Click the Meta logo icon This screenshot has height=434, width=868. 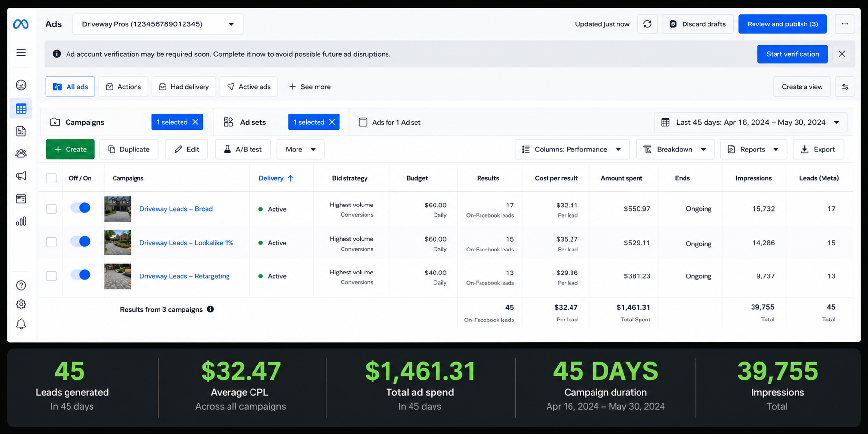tap(21, 24)
